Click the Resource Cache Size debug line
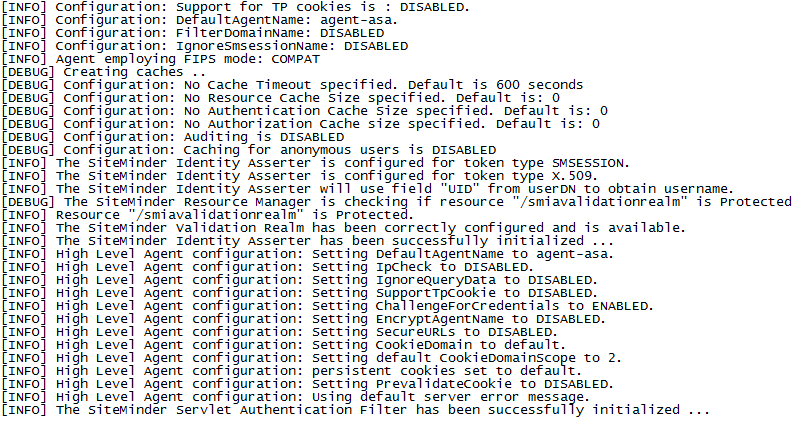The width and height of the screenshot is (792, 435). [281, 98]
